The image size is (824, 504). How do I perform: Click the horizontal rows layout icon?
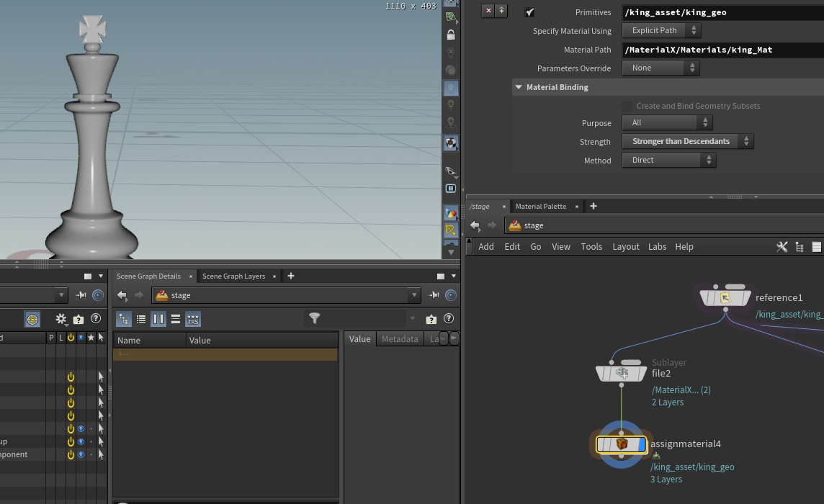pos(176,319)
